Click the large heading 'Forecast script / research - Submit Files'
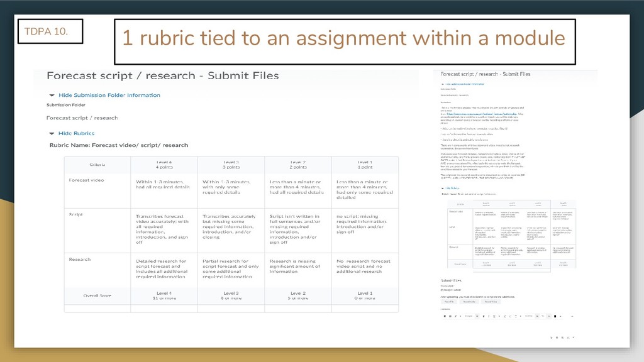 163,75
